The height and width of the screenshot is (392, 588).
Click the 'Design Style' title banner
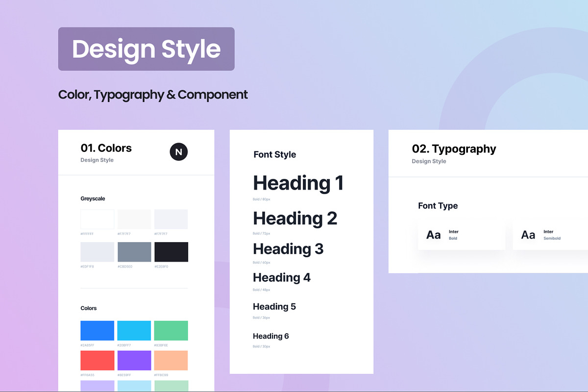pos(147,49)
